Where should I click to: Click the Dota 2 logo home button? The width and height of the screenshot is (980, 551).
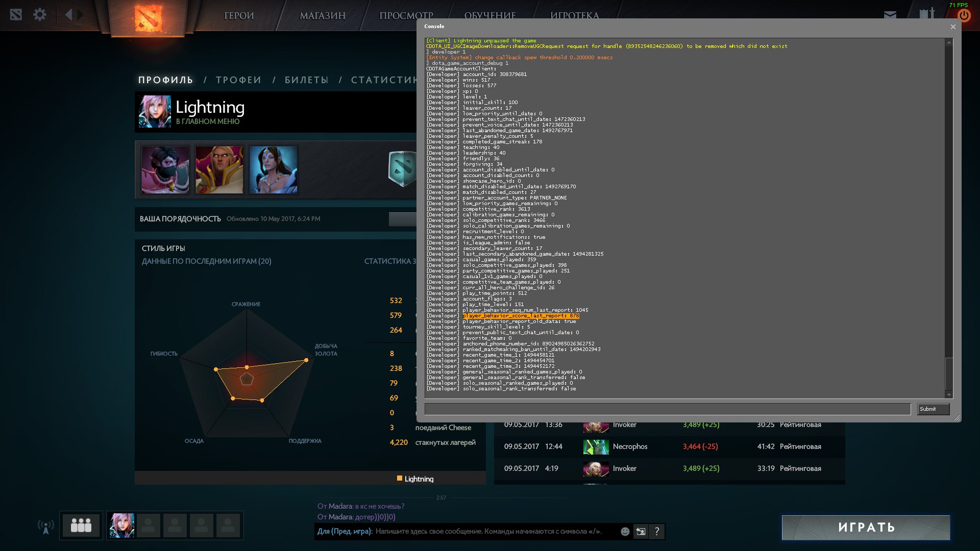coord(148,18)
